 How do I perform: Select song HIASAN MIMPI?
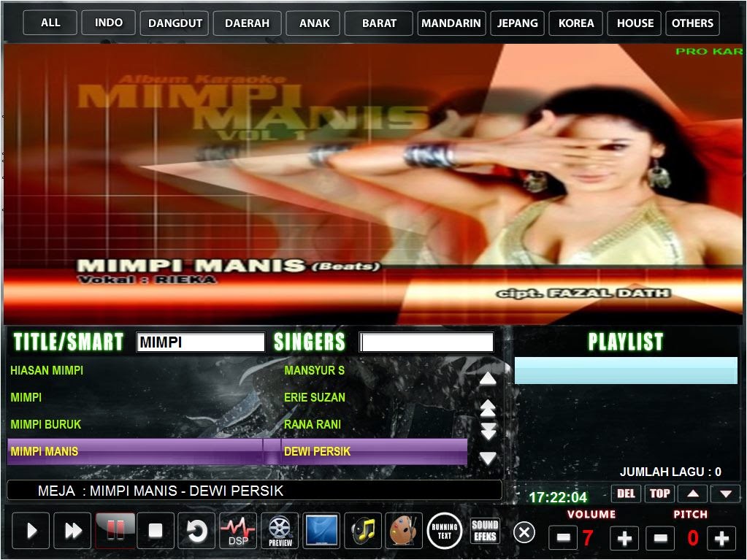pyautogui.click(x=47, y=370)
